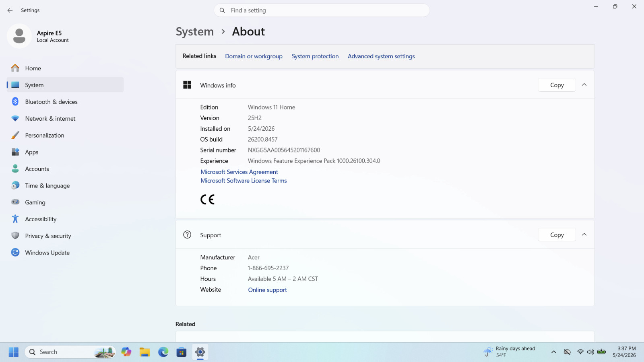Click the battery tray icon
Viewport: 644px width, 362px height.
click(x=602, y=352)
